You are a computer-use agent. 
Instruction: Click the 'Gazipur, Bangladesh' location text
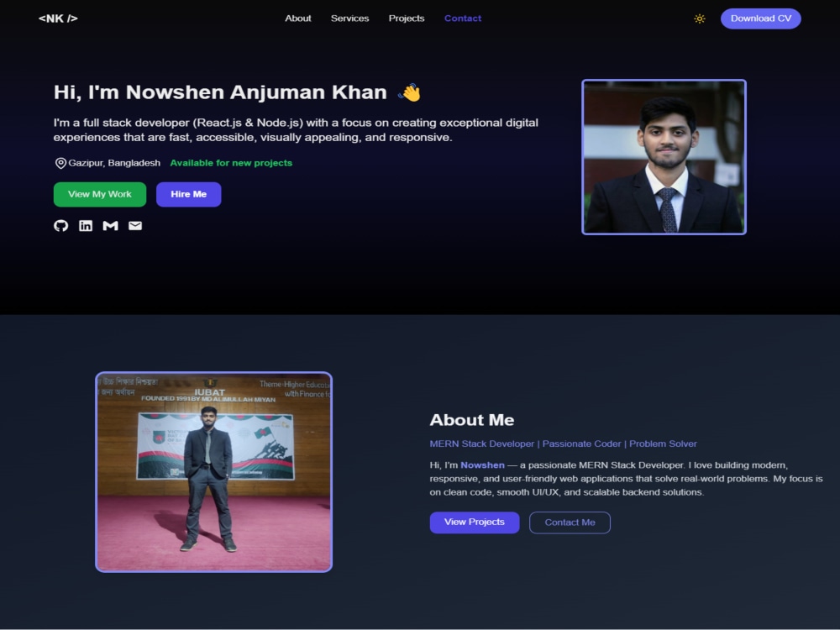click(x=114, y=163)
